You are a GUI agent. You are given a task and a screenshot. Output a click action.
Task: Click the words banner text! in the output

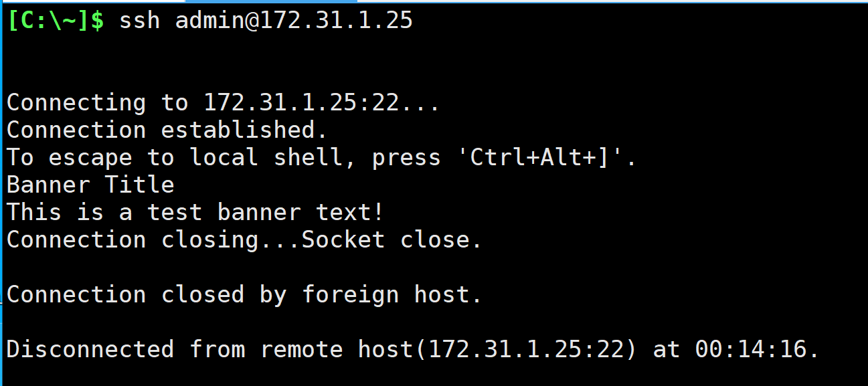[x=300, y=212]
